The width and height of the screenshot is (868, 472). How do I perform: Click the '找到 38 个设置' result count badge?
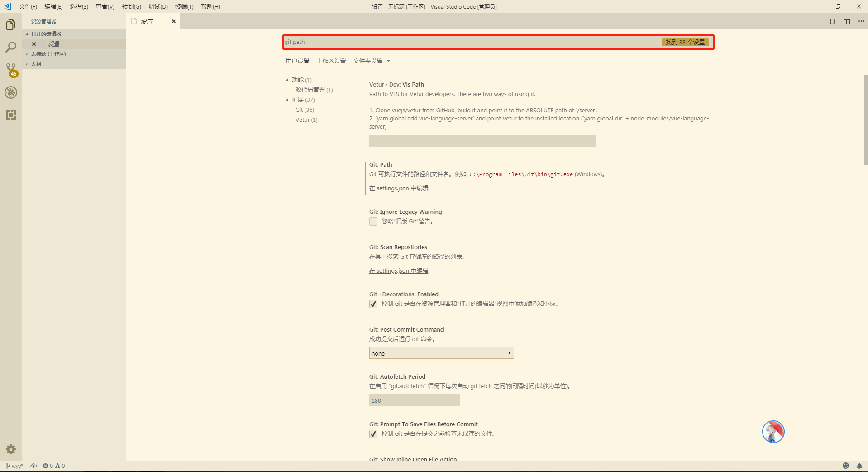pos(685,42)
